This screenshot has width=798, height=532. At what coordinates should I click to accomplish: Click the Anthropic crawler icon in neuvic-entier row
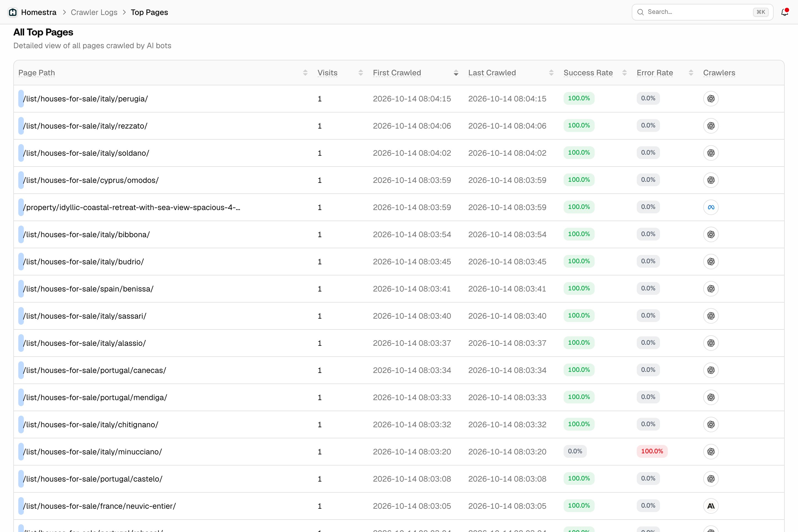[x=711, y=506]
